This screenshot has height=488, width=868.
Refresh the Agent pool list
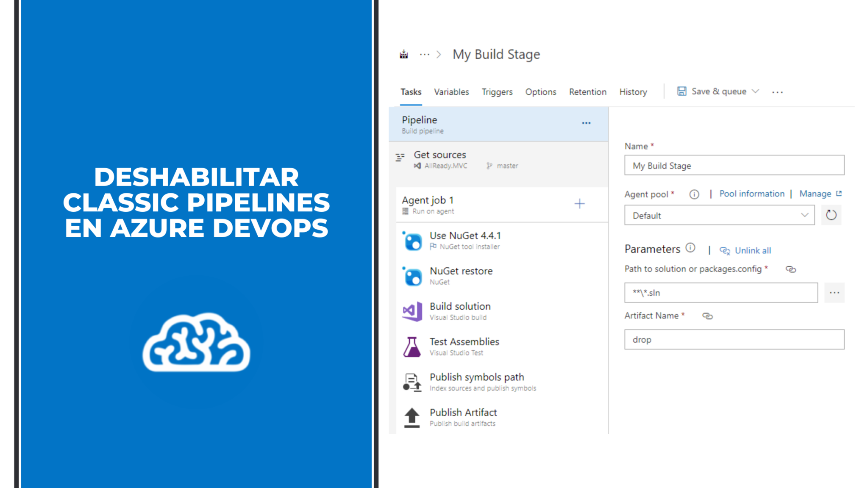831,215
